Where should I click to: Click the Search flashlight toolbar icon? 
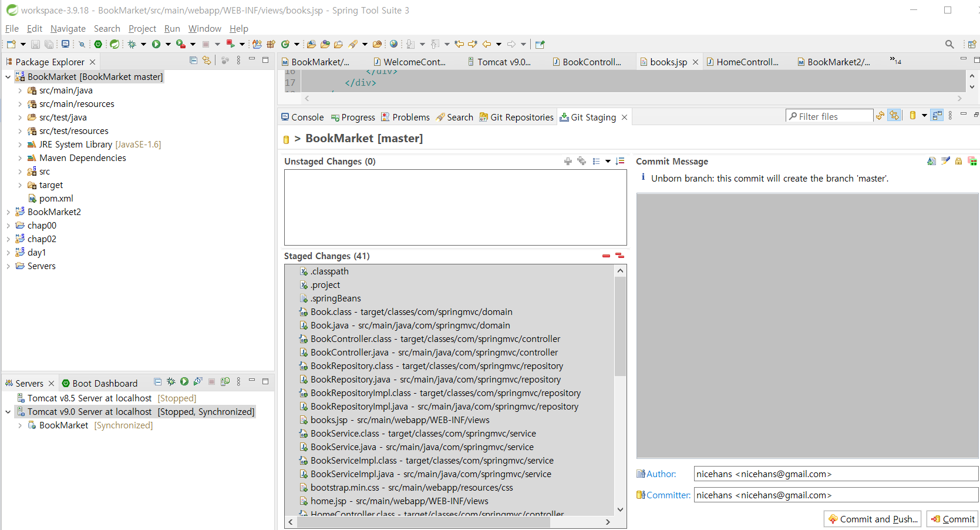point(353,44)
